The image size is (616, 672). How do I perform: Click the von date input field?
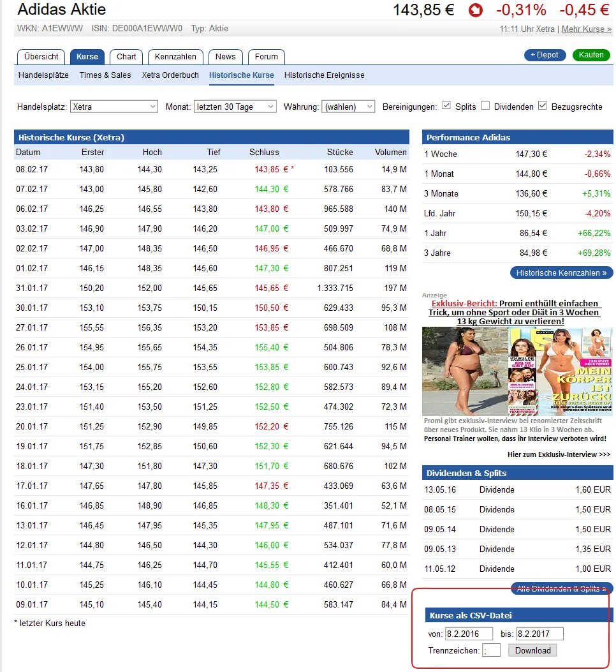[x=469, y=634]
